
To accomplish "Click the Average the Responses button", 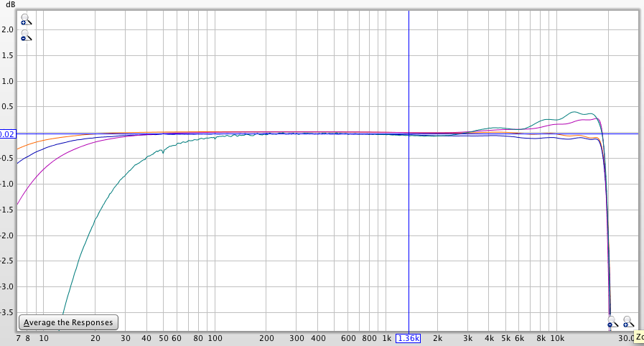I will (x=69, y=322).
